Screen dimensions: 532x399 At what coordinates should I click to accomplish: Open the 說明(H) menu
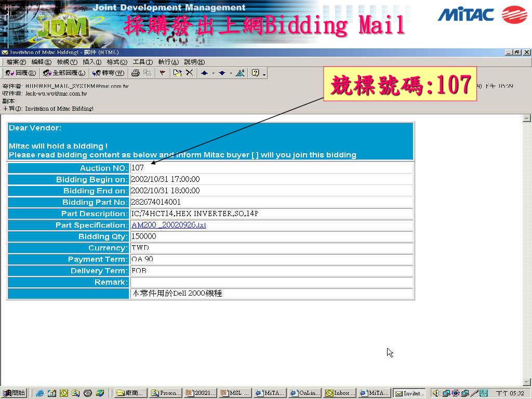point(194,62)
